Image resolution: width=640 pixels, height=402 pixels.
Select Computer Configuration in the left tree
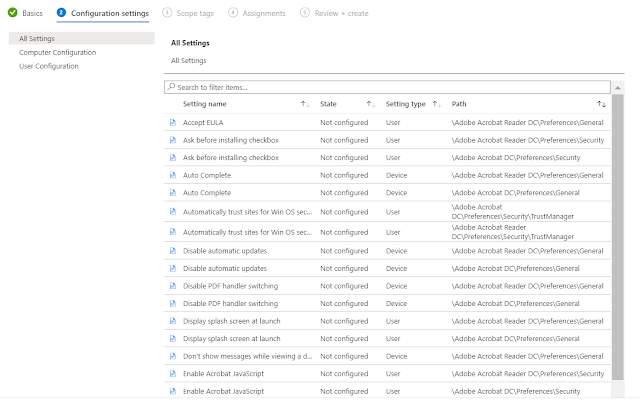point(58,52)
